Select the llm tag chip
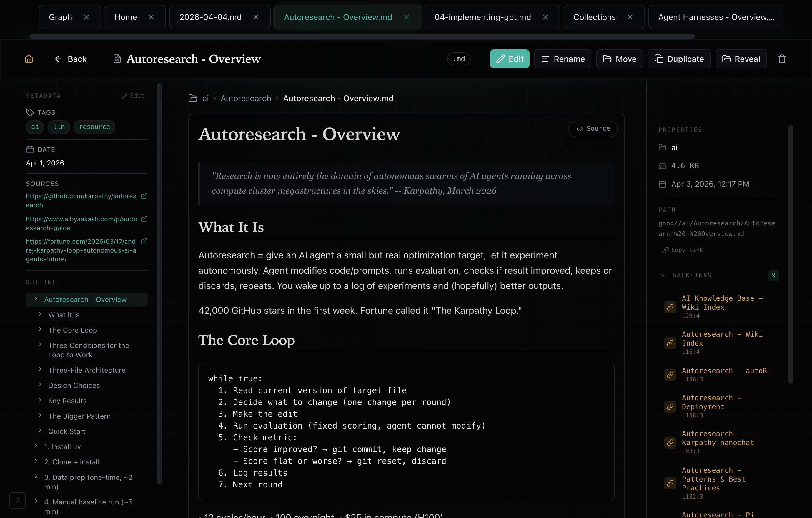The image size is (812, 518). coord(59,127)
